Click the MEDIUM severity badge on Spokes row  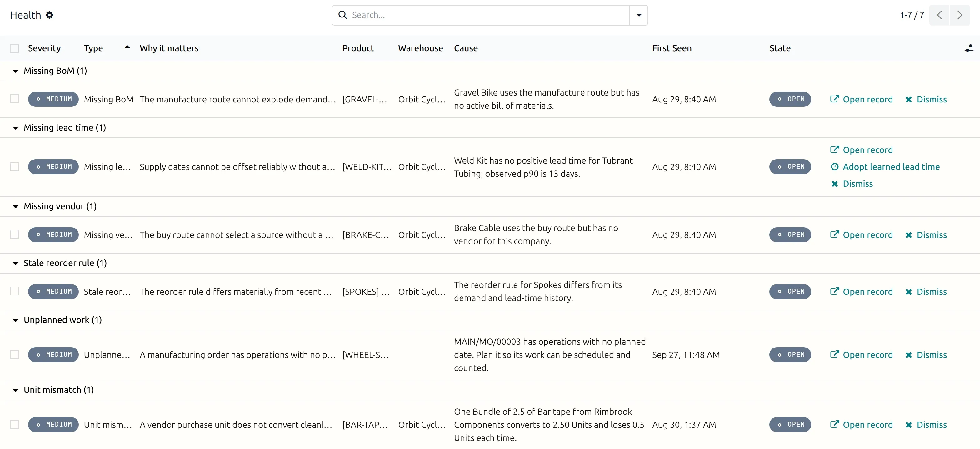tap(53, 292)
